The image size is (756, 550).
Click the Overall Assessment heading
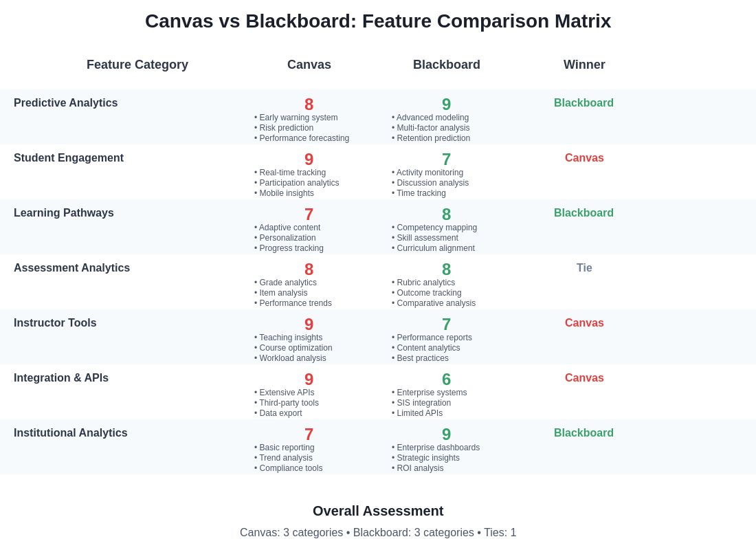click(x=378, y=511)
